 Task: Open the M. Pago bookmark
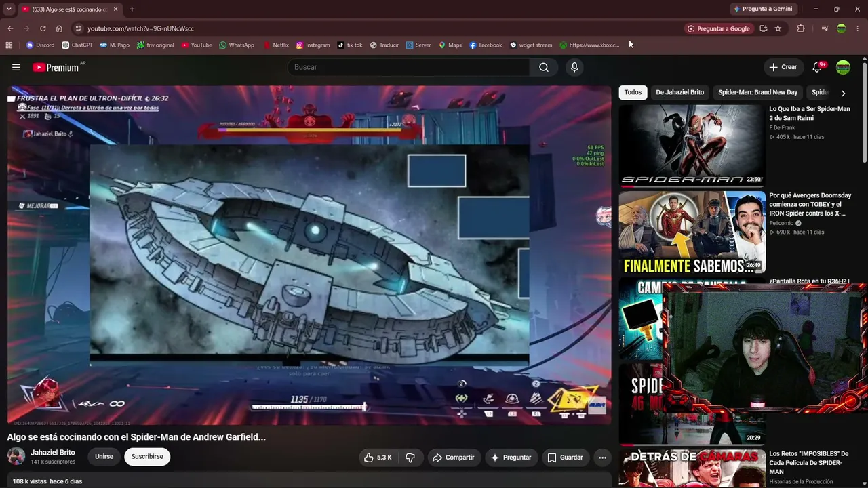tap(115, 45)
